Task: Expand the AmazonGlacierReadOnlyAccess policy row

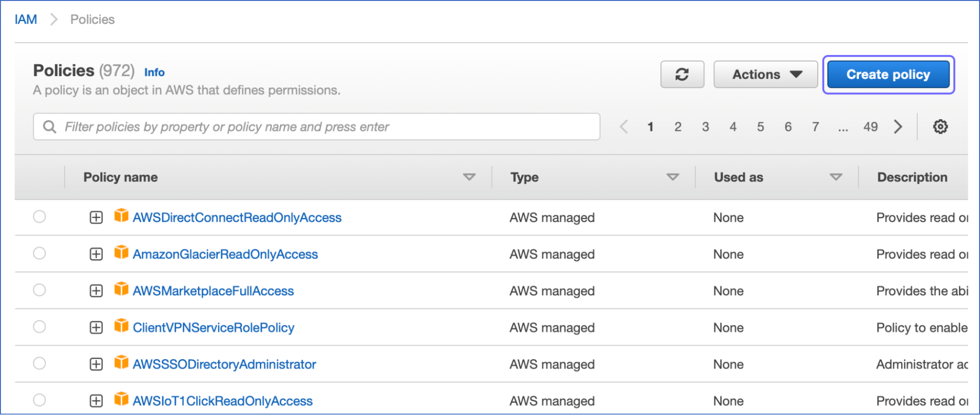Action: [96, 254]
